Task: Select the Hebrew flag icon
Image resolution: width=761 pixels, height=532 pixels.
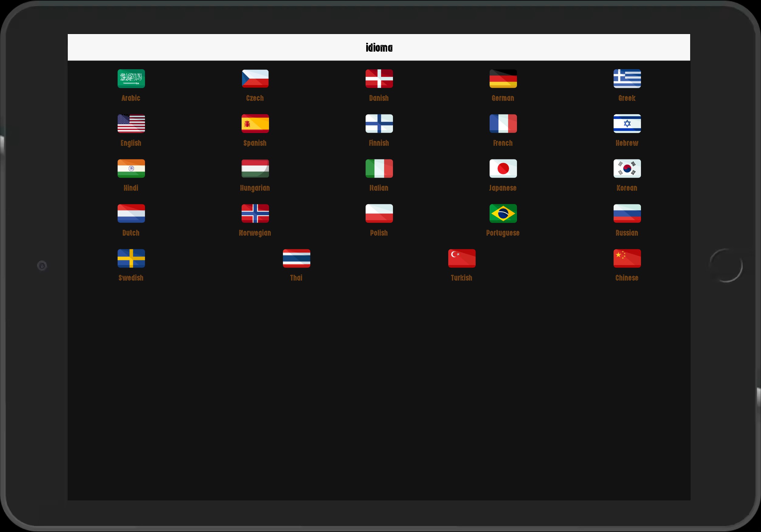Action: (x=627, y=124)
